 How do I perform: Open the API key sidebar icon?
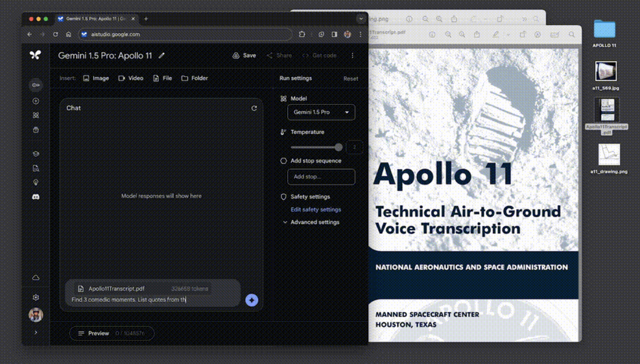tap(36, 85)
